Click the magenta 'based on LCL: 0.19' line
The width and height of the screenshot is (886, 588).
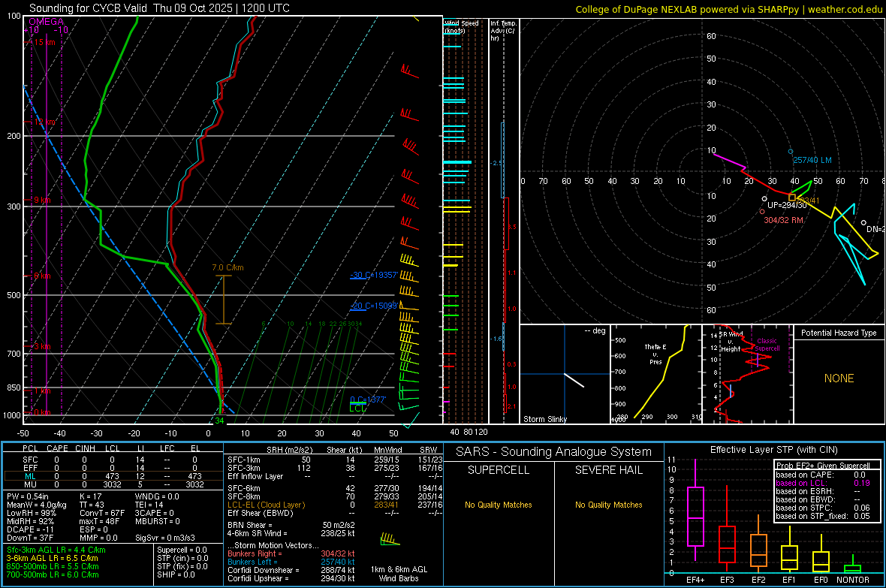[823, 483]
